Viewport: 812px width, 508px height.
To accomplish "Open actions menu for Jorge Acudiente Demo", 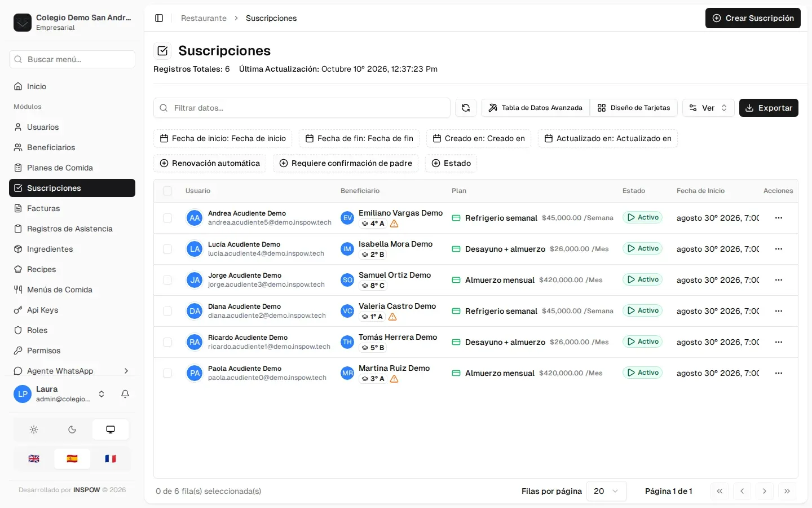I will (779, 280).
